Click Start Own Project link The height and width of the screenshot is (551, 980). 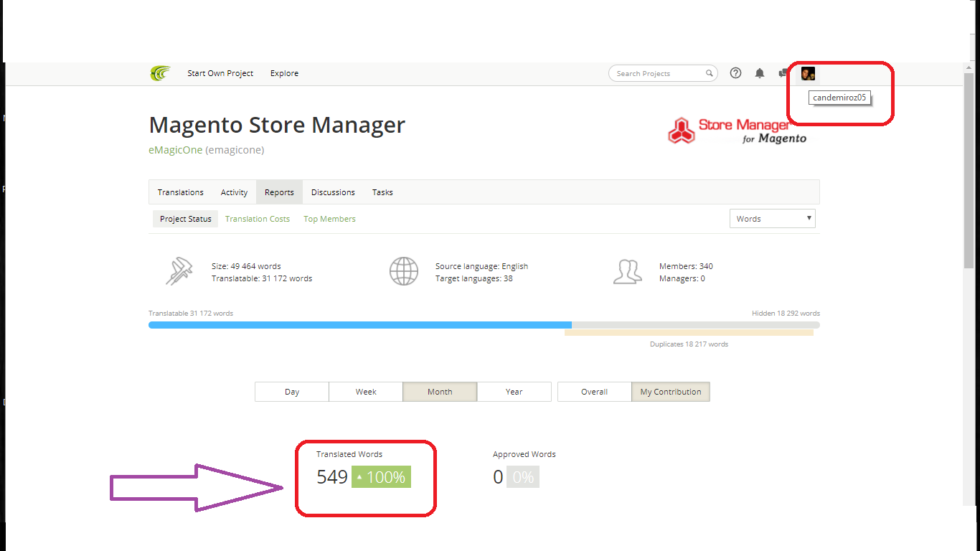[220, 73]
